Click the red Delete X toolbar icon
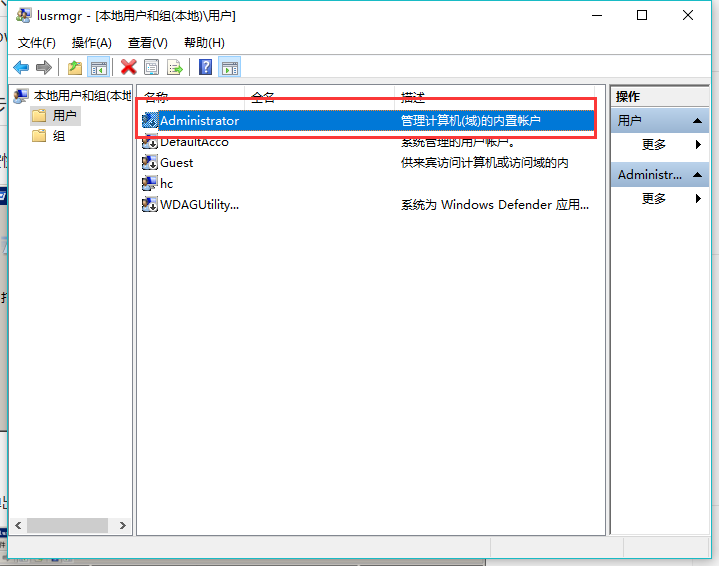This screenshot has height=566, width=719. [128, 67]
